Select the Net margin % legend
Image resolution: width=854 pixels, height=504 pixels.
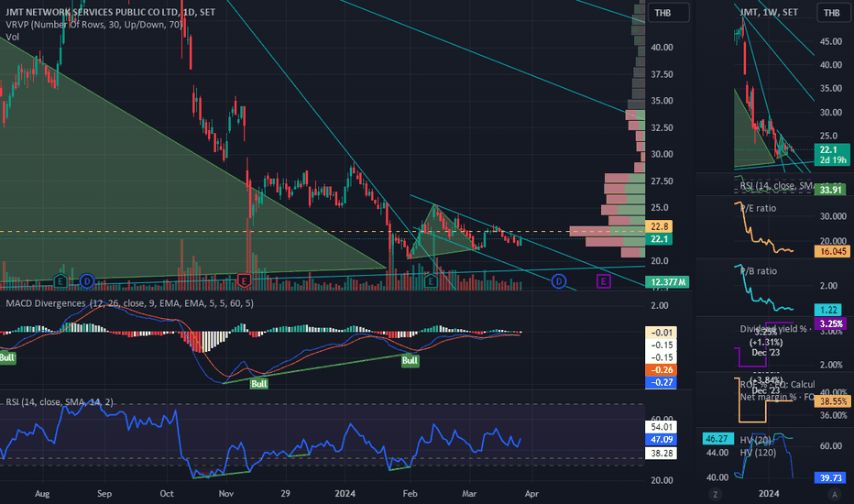777,397
